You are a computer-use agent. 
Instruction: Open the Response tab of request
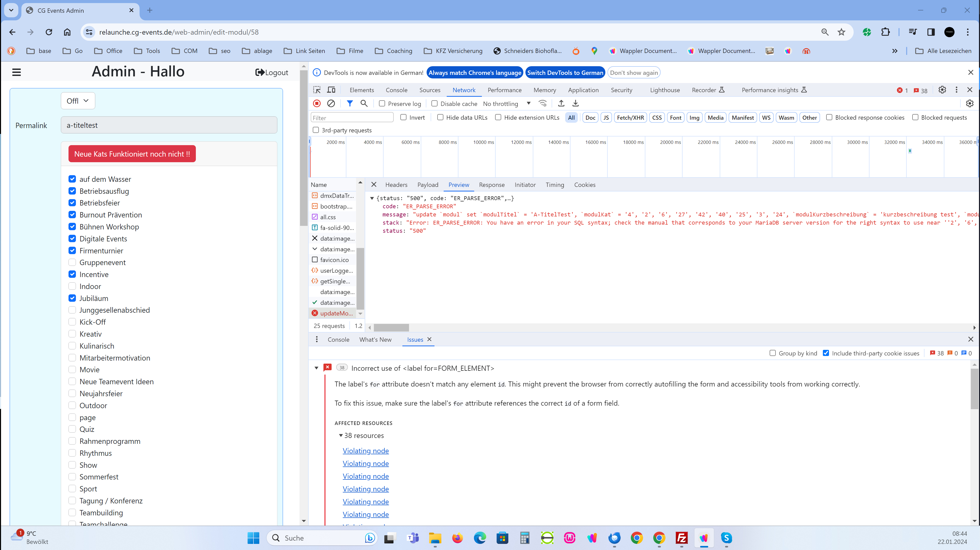coord(492,185)
